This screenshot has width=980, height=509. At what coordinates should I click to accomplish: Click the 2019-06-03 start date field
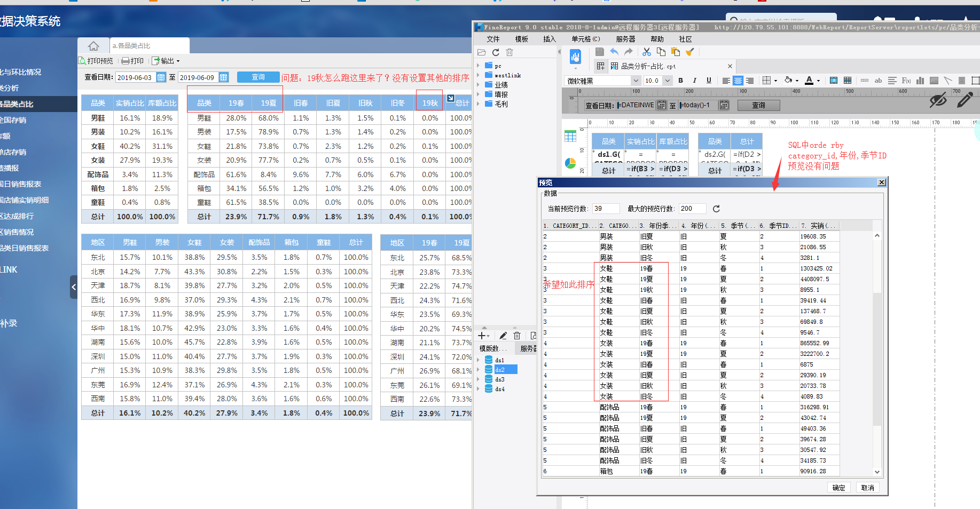[x=136, y=77]
